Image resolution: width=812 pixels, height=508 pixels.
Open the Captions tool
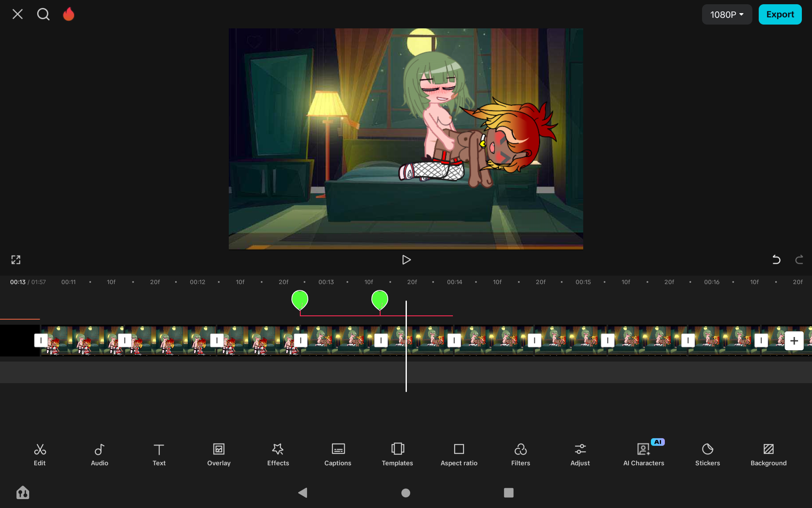coord(337,454)
